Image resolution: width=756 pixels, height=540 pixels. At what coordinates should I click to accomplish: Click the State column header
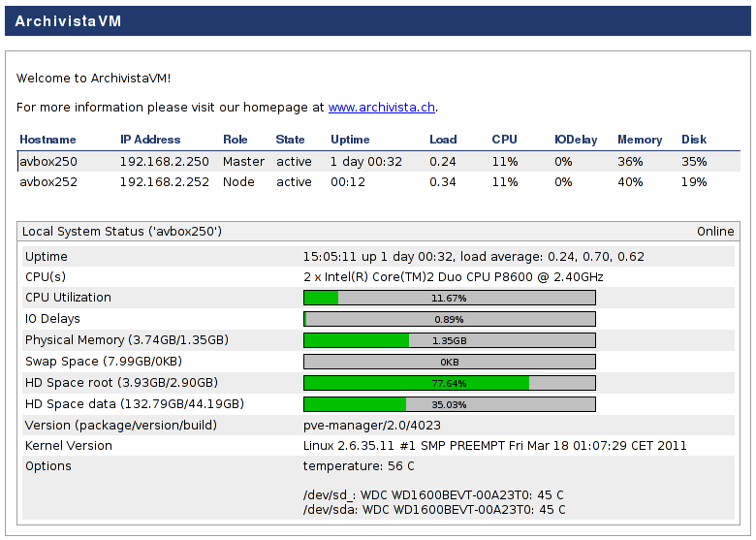290,140
